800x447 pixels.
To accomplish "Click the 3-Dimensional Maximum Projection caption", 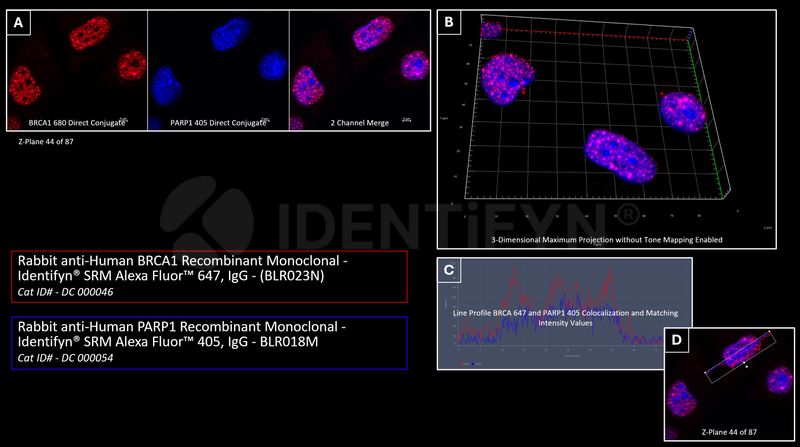I will (607, 240).
